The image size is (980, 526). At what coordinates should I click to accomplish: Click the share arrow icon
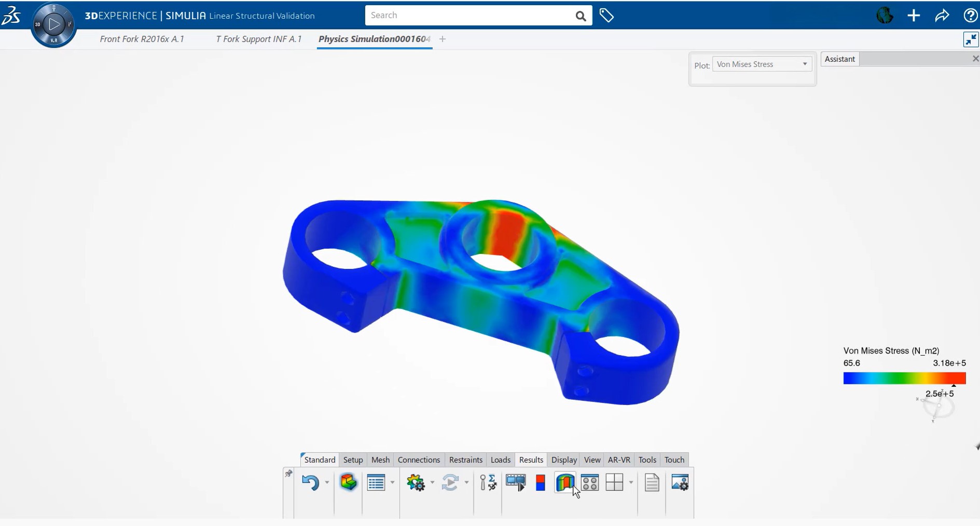[942, 16]
